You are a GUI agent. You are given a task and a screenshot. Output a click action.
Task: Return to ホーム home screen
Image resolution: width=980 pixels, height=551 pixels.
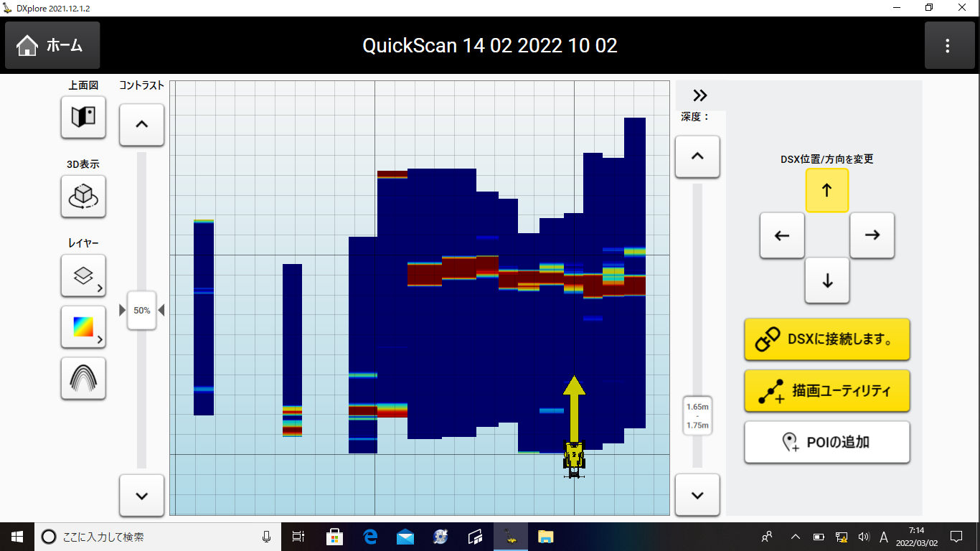pos(52,46)
